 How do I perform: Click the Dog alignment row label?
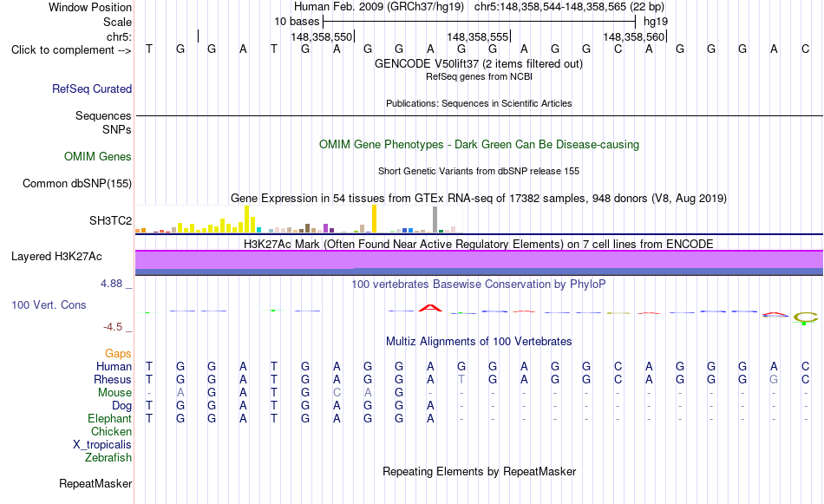pyautogui.click(x=121, y=406)
